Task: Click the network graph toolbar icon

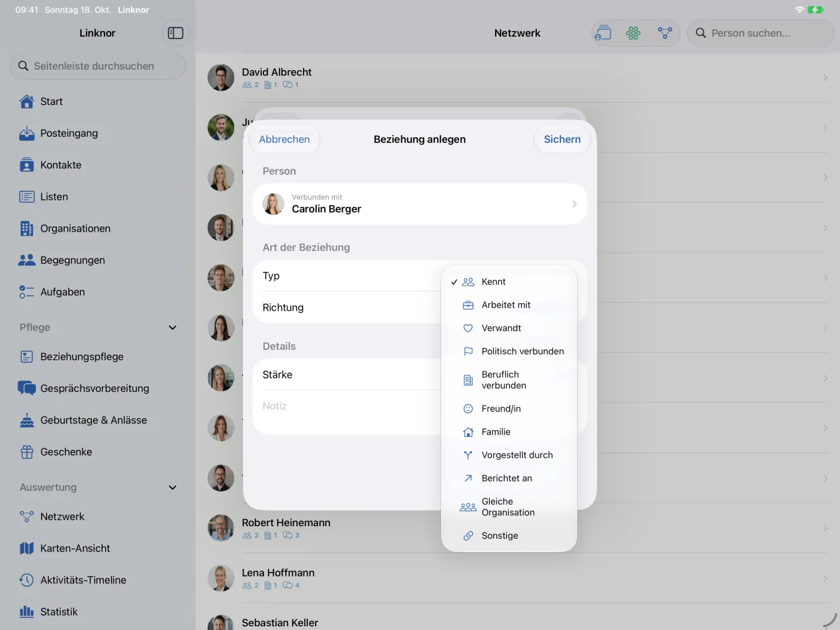Action: click(665, 33)
